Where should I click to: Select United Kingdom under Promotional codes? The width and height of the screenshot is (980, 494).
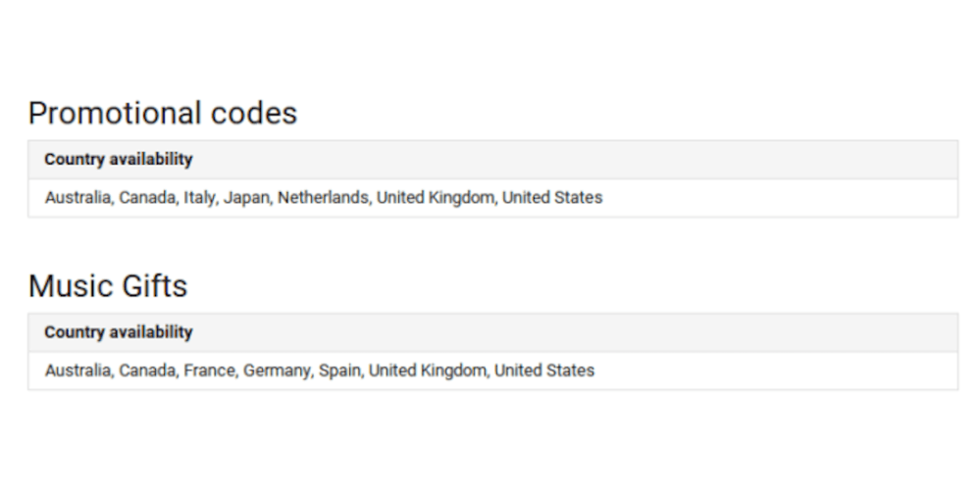[x=436, y=198]
